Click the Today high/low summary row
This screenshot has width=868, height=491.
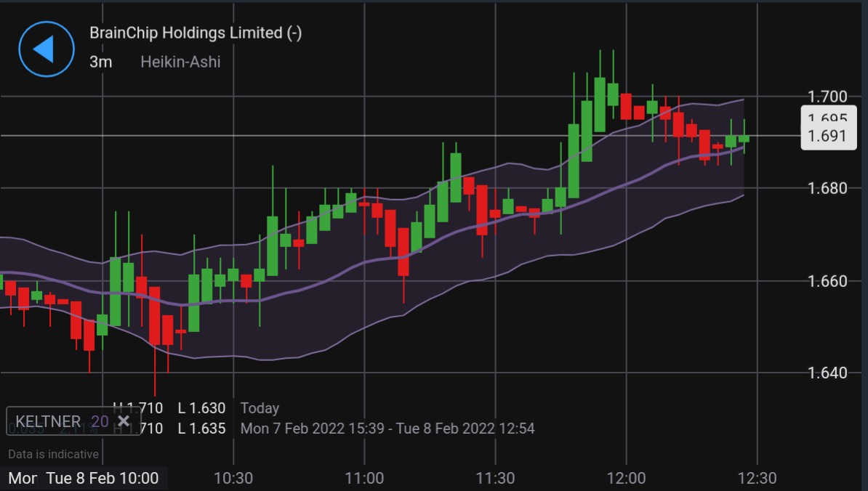pyautogui.click(x=196, y=408)
